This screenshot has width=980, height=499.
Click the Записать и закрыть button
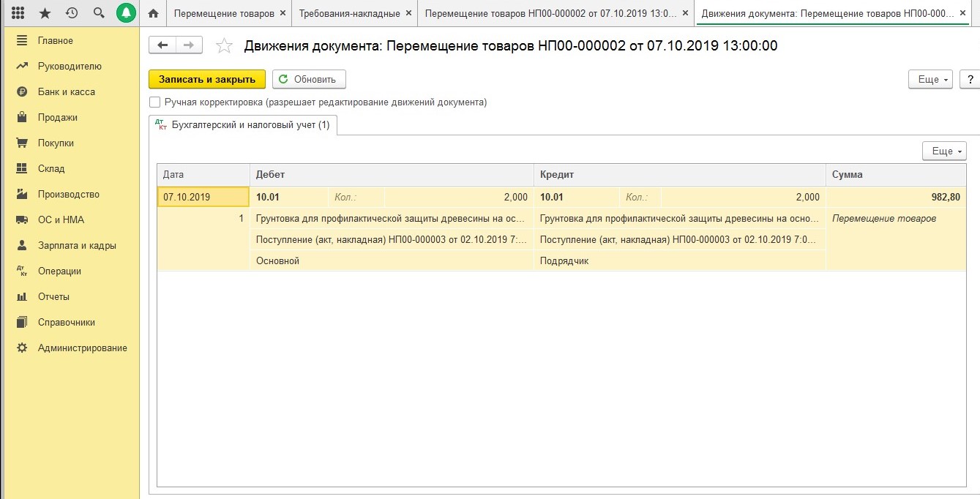206,79
